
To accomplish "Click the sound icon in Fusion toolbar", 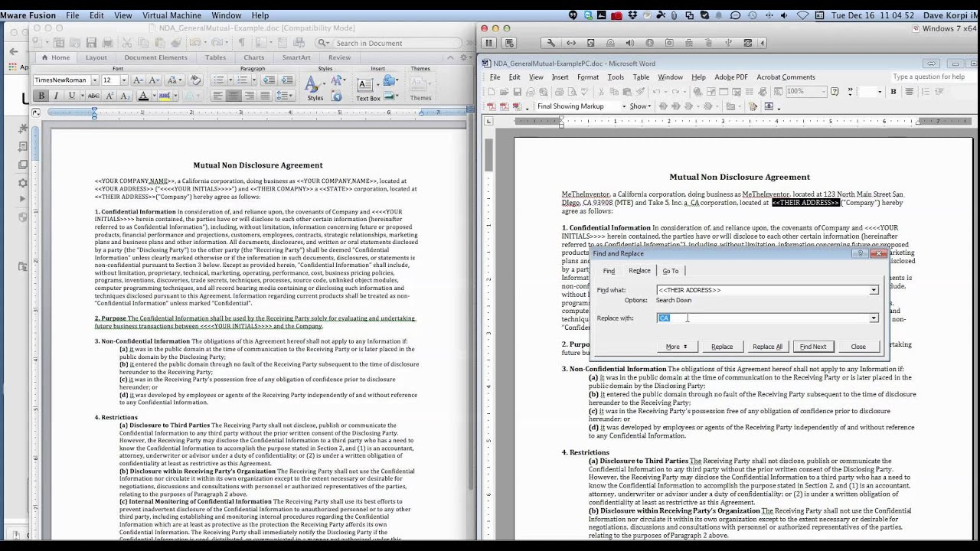I will click(630, 43).
